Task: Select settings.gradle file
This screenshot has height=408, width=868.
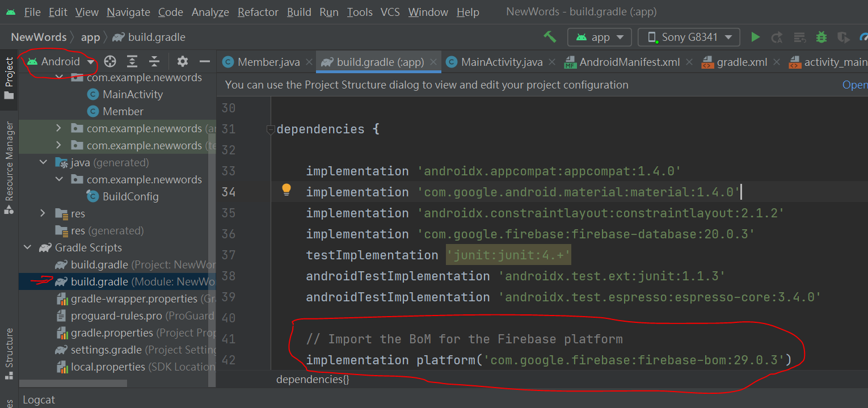Action: [x=135, y=350]
